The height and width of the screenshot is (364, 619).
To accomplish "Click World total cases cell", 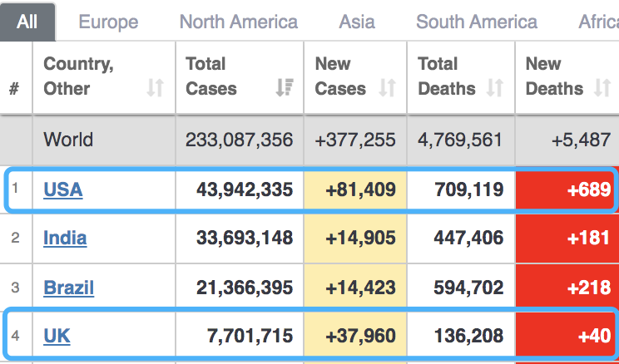I will pos(238,140).
